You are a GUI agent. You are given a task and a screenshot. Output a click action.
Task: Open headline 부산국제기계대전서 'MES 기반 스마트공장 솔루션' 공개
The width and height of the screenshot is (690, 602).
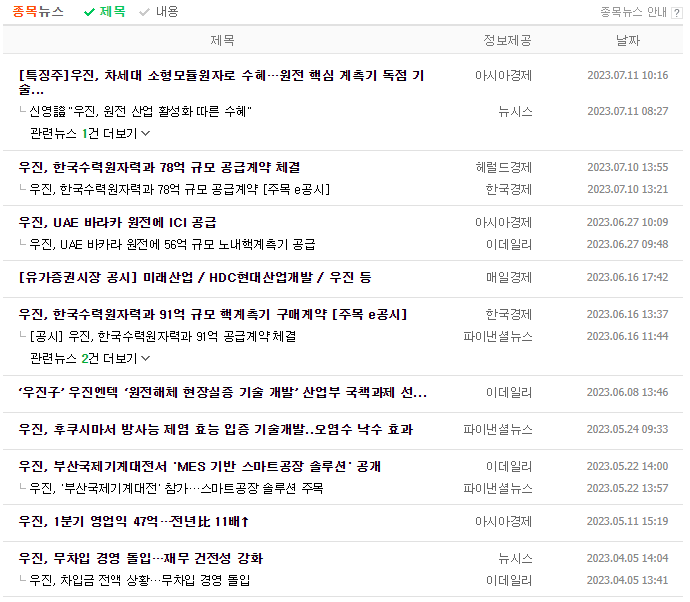point(200,466)
